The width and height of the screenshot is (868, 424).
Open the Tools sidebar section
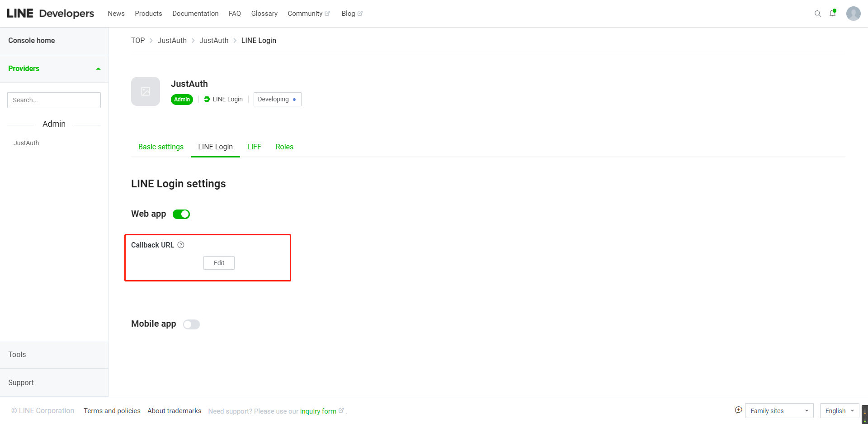tap(17, 354)
